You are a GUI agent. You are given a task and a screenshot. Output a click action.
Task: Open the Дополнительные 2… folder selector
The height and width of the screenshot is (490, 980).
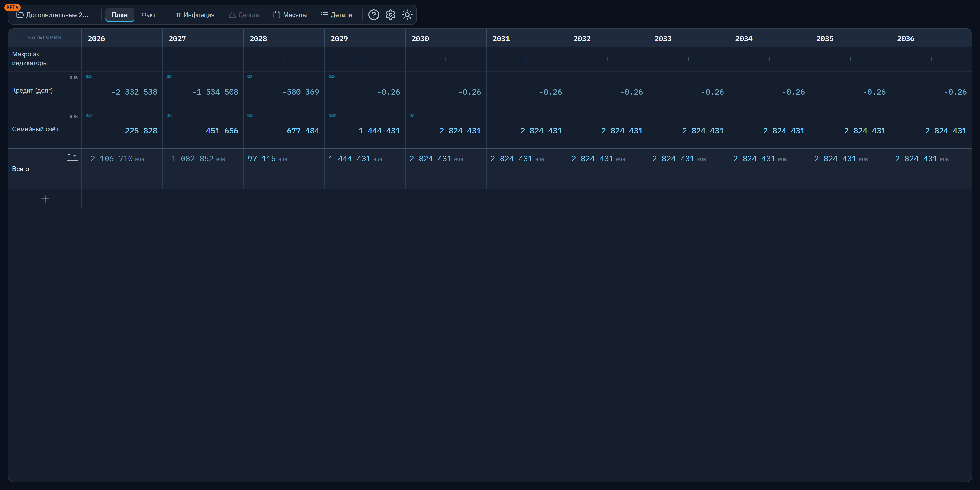click(52, 15)
